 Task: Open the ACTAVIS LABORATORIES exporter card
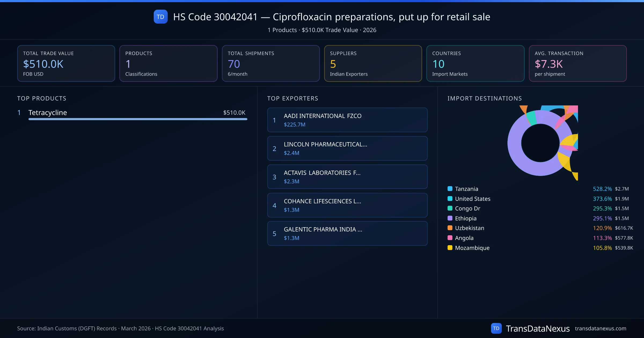tap(347, 177)
